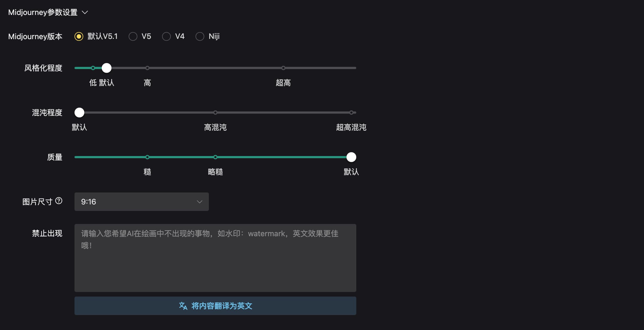The image size is (644, 330).
Task: Set 混沌程度 slider to 超高混沌 mark
Action: click(351, 113)
